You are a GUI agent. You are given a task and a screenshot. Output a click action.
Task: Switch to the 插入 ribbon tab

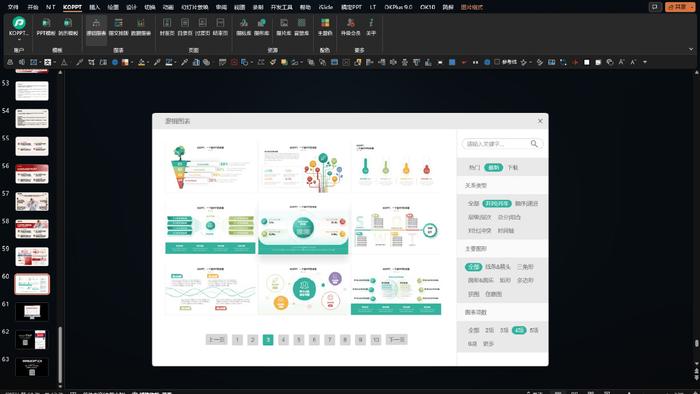pos(95,7)
